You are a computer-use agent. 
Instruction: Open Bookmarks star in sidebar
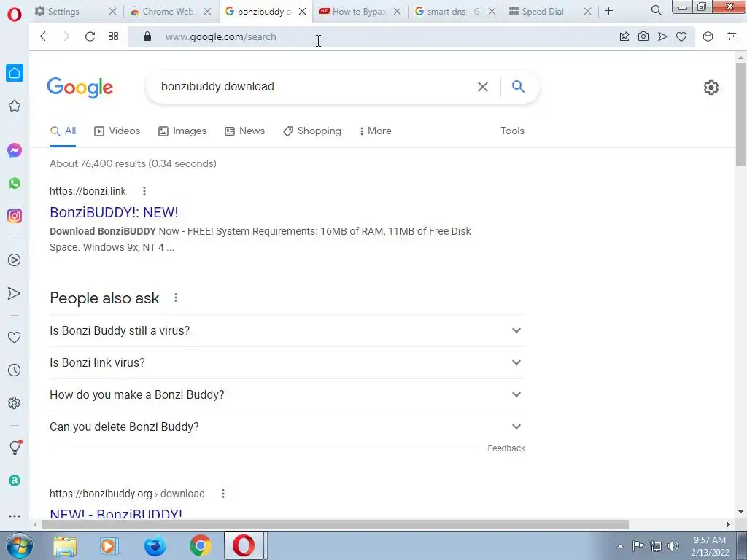(15, 106)
